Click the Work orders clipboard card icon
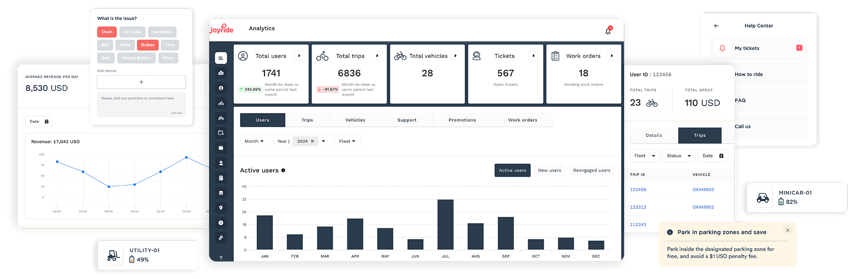 pyautogui.click(x=556, y=56)
